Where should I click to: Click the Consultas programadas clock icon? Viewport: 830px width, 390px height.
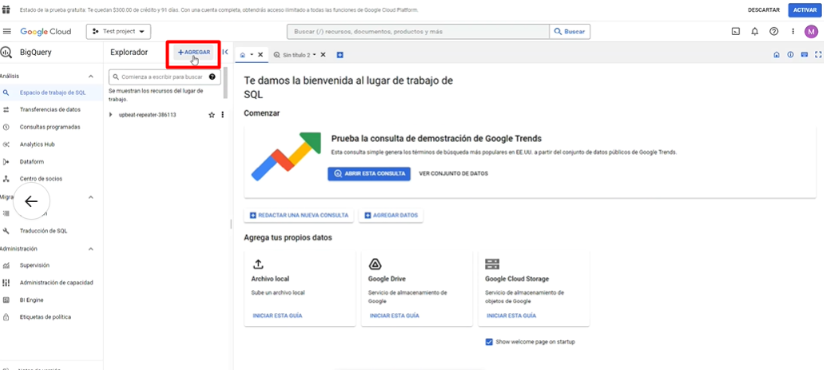[x=6, y=127]
